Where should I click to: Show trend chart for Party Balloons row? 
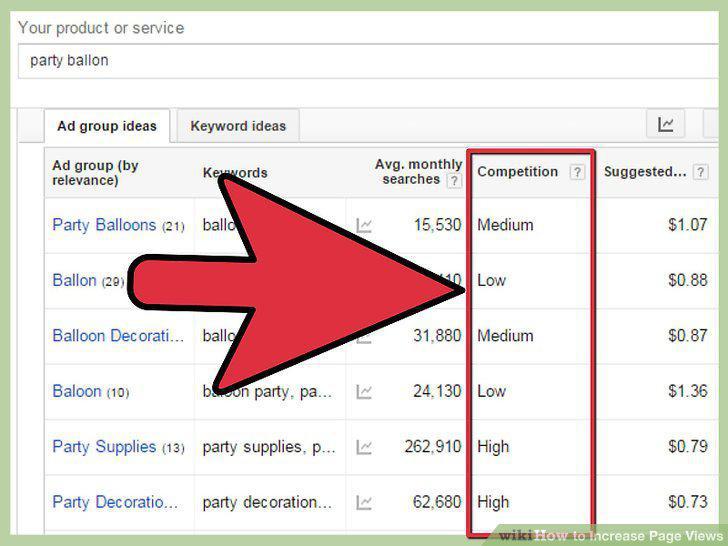[364, 226]
